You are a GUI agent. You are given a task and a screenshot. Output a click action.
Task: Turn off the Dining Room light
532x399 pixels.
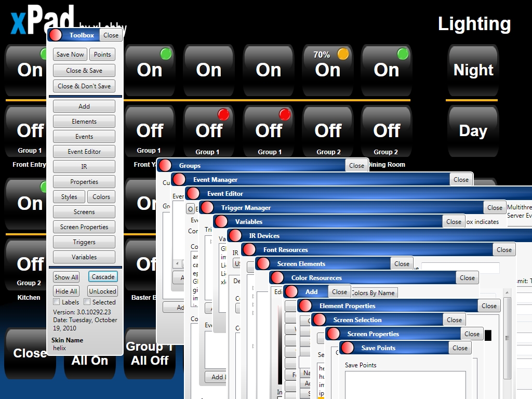coord(387,131)
